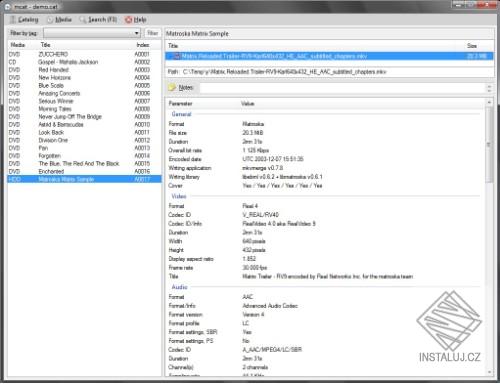Sort list by Media column header
This screenshot has width=500, height=384.
[18, 45]
